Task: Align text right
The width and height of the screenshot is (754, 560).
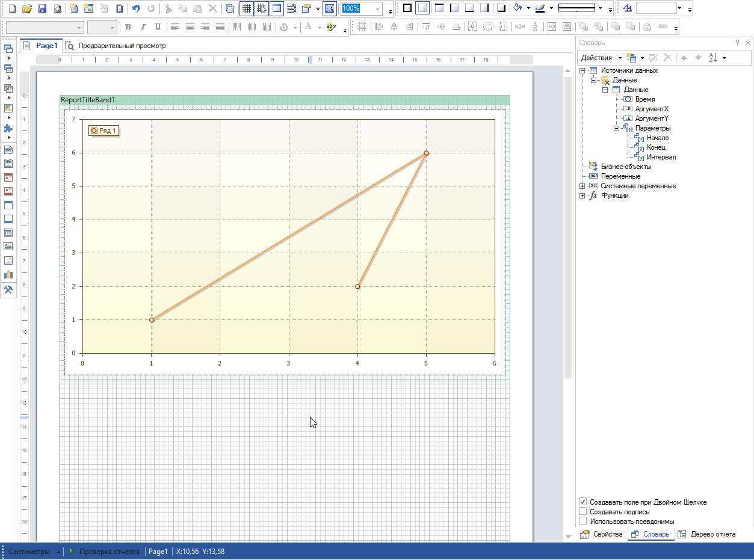Action: tap(205, 27)
